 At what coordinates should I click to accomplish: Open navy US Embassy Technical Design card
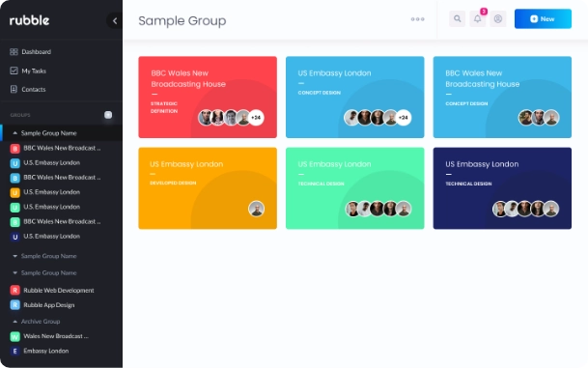tap(502, 188)
